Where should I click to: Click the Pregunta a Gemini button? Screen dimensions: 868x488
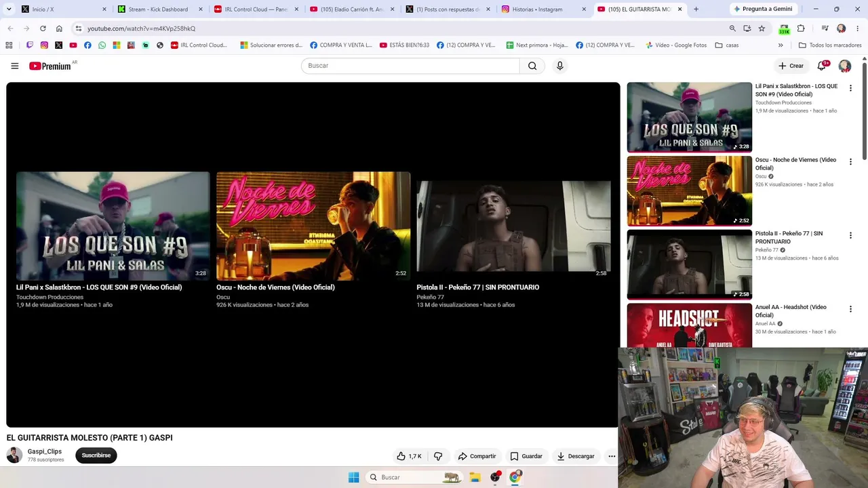[763, 9]
